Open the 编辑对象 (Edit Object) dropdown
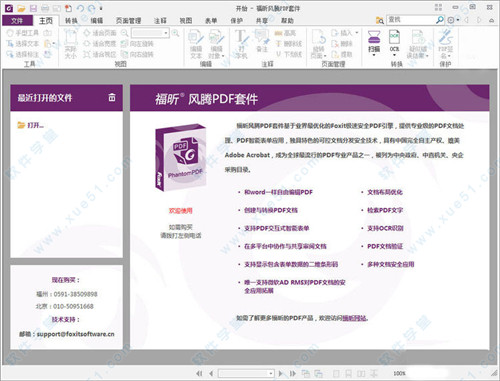The width and height of the screenshot is (500, 381). point(216,44)
